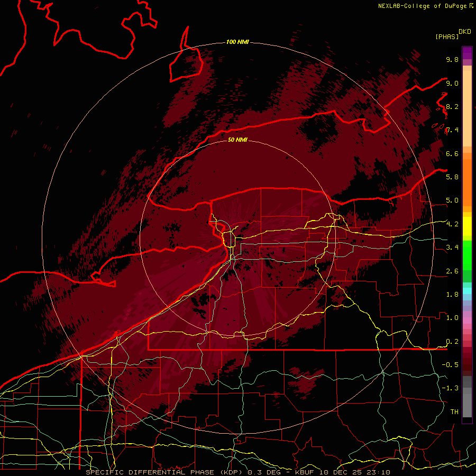Click the 3.4 scale value
This screenshot has width=476, height=476.
click(x=452, y=247)
